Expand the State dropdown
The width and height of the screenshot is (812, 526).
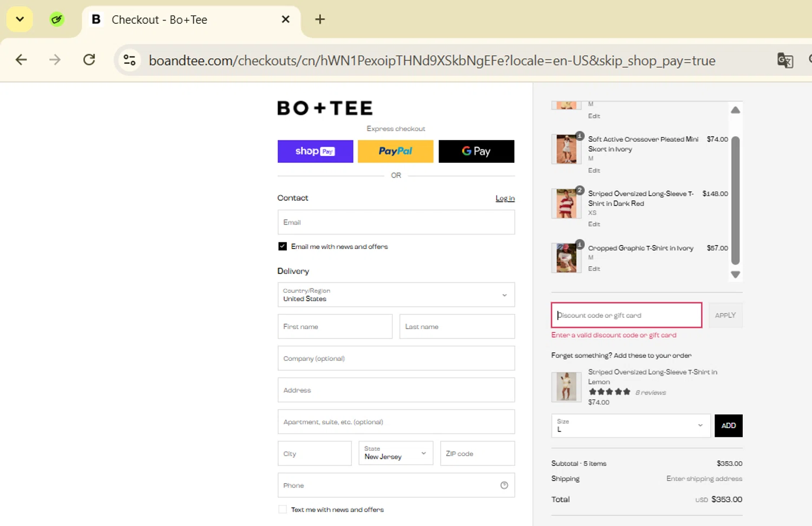[x=396, y=453]
